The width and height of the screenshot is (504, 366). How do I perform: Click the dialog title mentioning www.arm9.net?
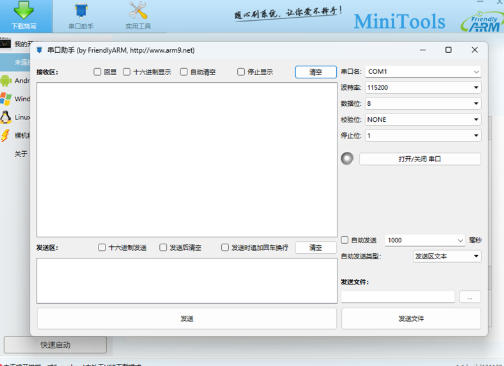click(x=121, y=50)
